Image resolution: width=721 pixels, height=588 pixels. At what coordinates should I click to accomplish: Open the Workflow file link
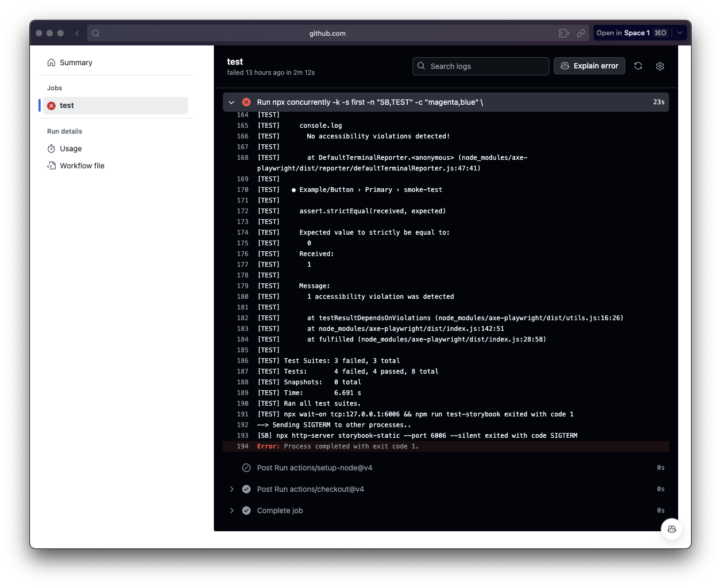tap(82, 166)
